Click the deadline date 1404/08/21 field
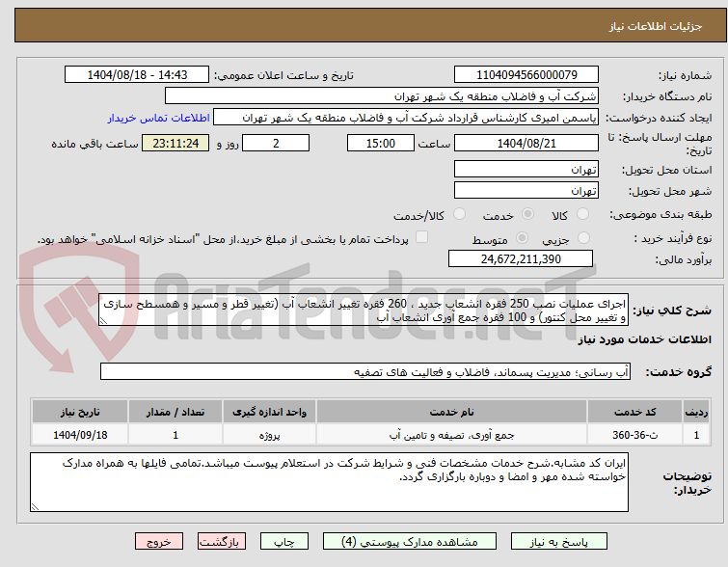This screenshot has width=728, height=567. coord(526,143)
